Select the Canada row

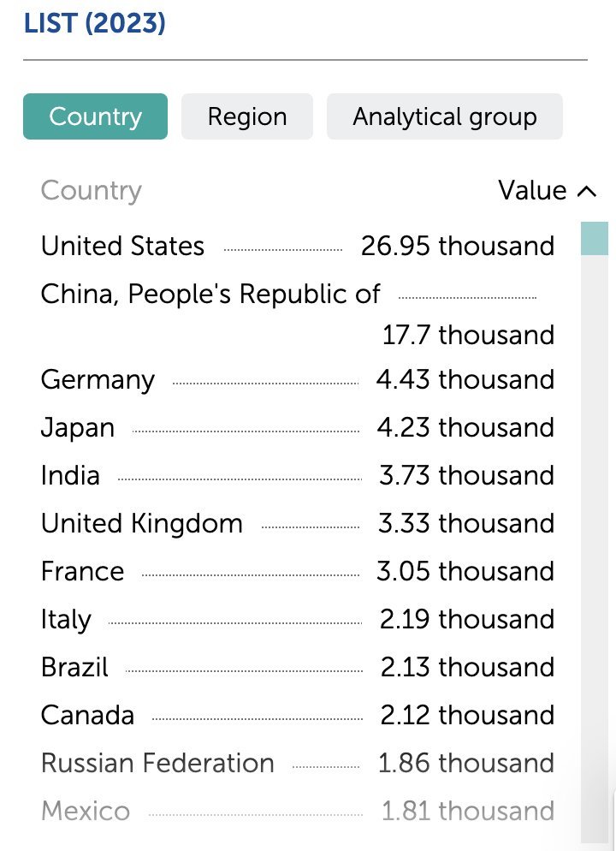tap(298, 715)
